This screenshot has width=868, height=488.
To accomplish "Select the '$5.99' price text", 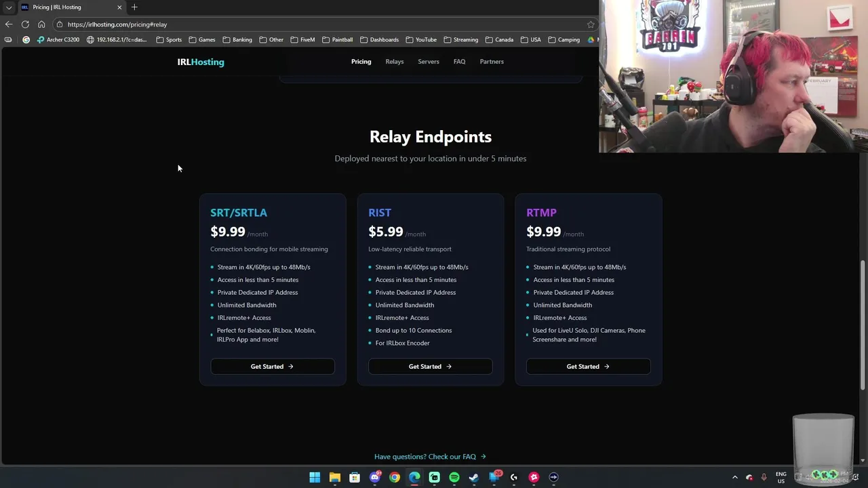I will point(386,232).
